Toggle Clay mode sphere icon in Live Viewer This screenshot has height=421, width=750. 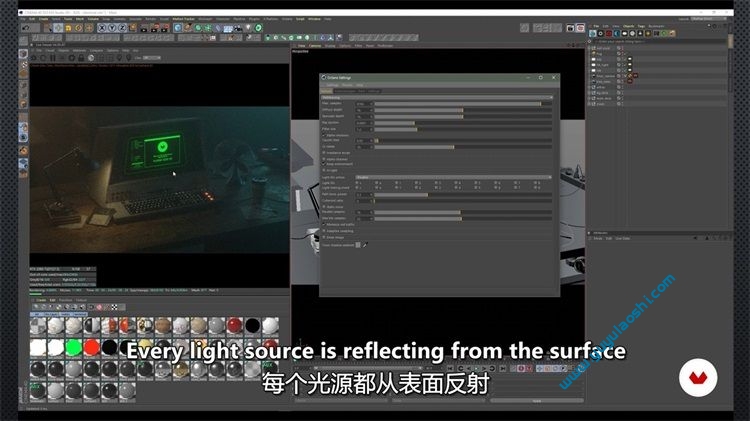[x=91, y=58]
